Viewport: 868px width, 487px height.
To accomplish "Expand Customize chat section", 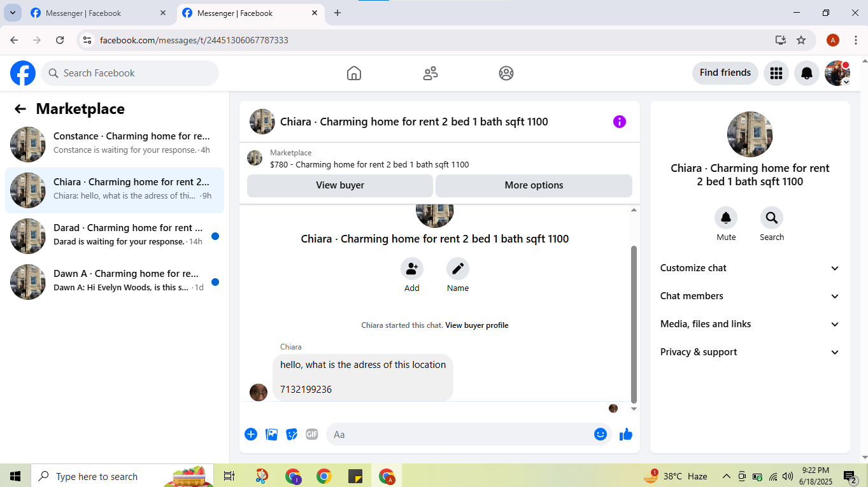I will [x=750, y=268].
